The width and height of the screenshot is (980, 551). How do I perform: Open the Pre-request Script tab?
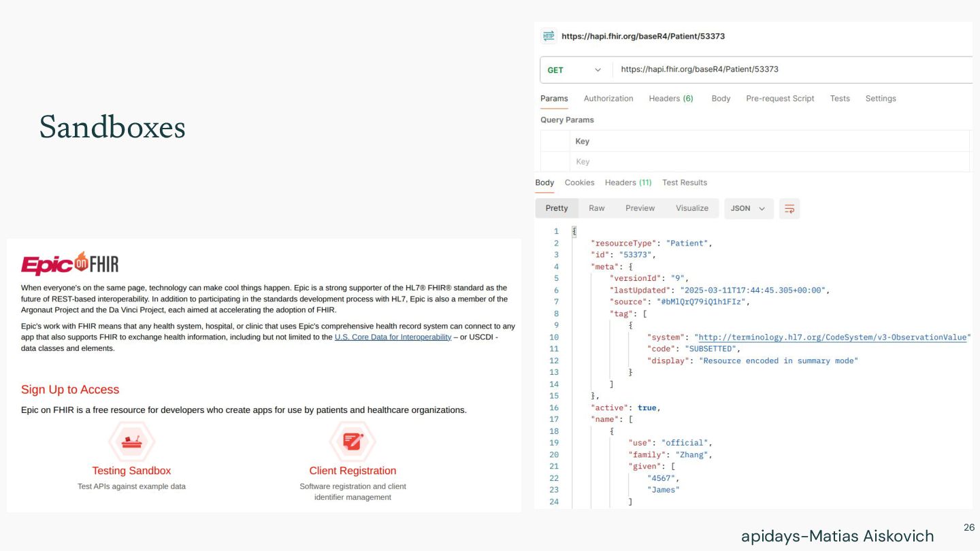click(780, 99)
